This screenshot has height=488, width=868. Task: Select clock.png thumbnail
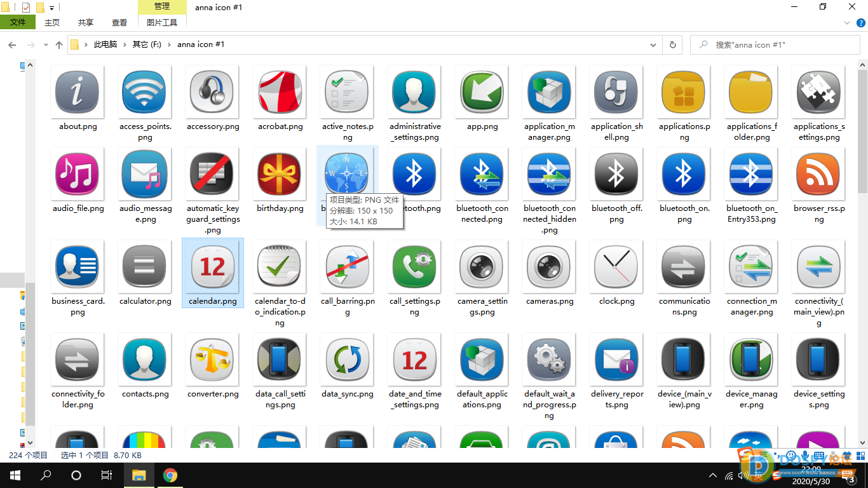617,267
